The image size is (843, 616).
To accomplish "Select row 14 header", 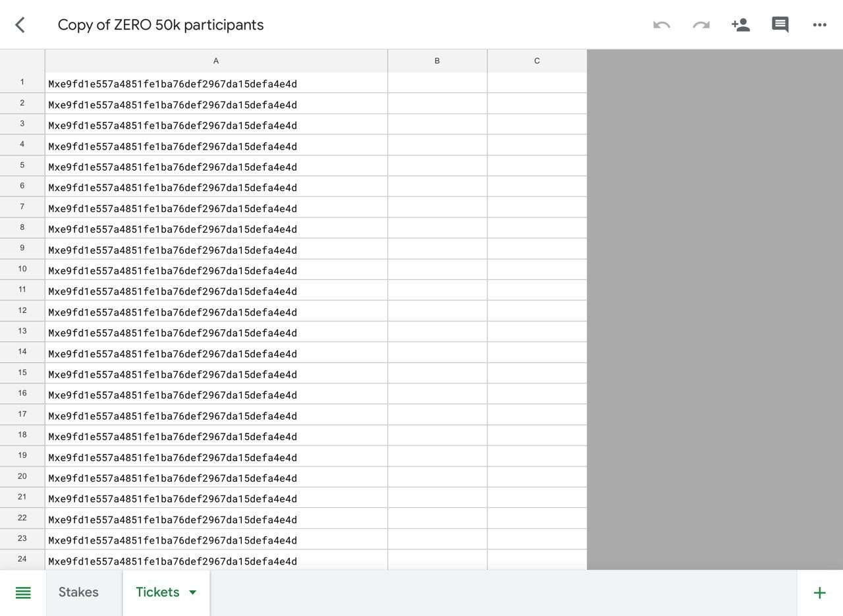I will pos(22,352).
